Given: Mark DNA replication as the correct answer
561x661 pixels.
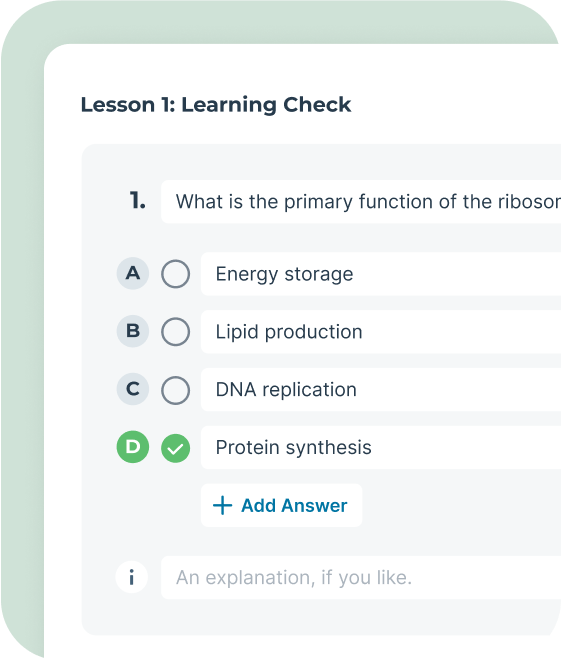Looking at the screenshot, I should tap(175, 390).
